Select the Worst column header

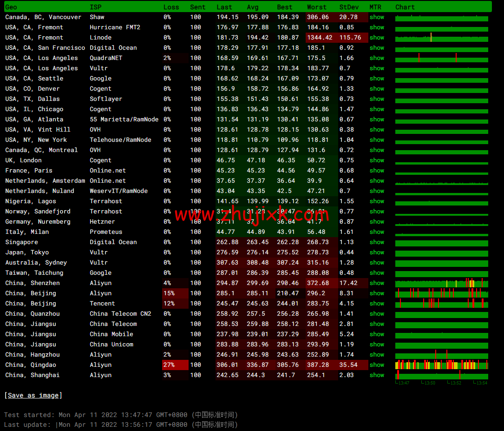pos(316,7)
